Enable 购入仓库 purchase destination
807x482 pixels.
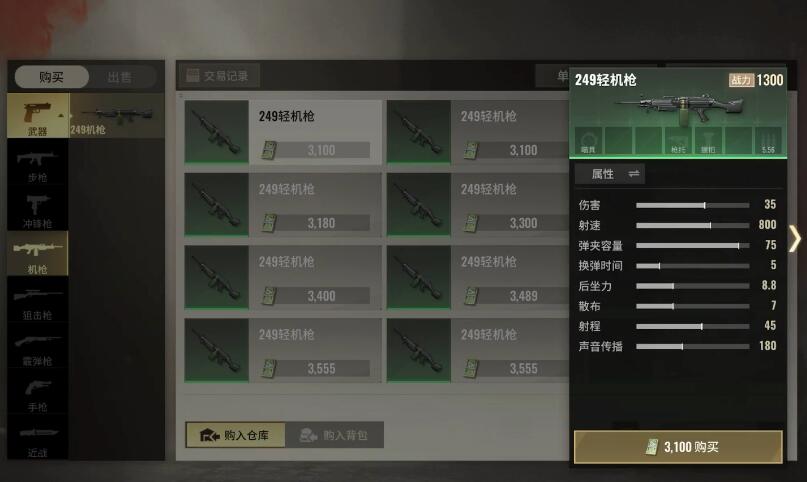[x=235, y=435]
